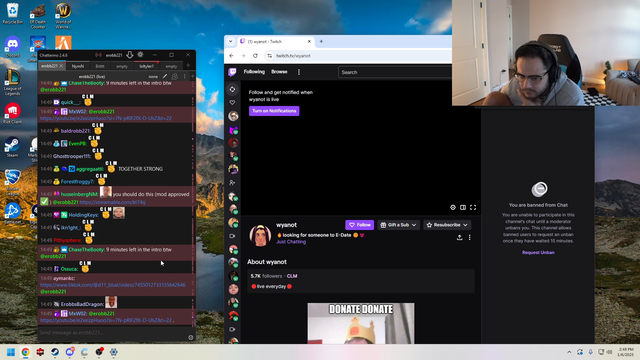Image resolution: width=640 pixels, height=360 pixels.
Task: Reload the Twitch page
Action: pos(256,56)
